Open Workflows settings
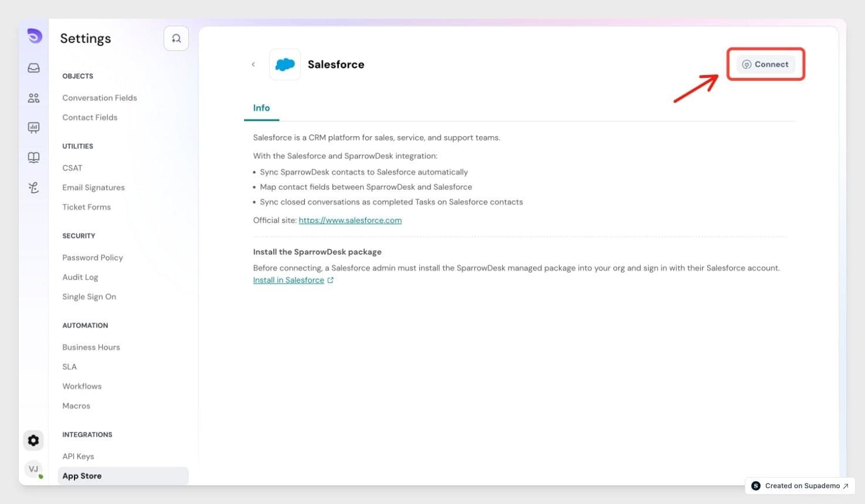Screen dimensions: 865x504 82,386
